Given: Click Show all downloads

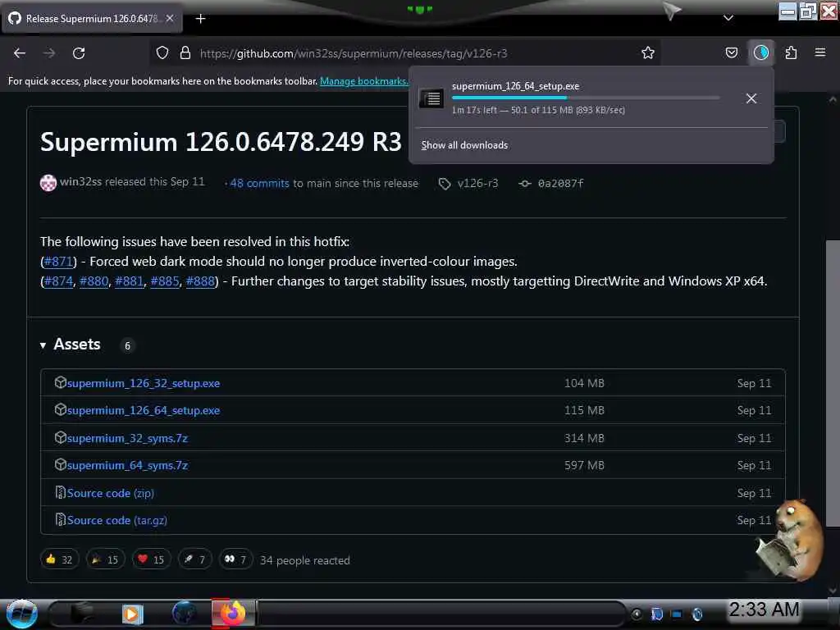Looking at the screenshot, I should point(464,145).
